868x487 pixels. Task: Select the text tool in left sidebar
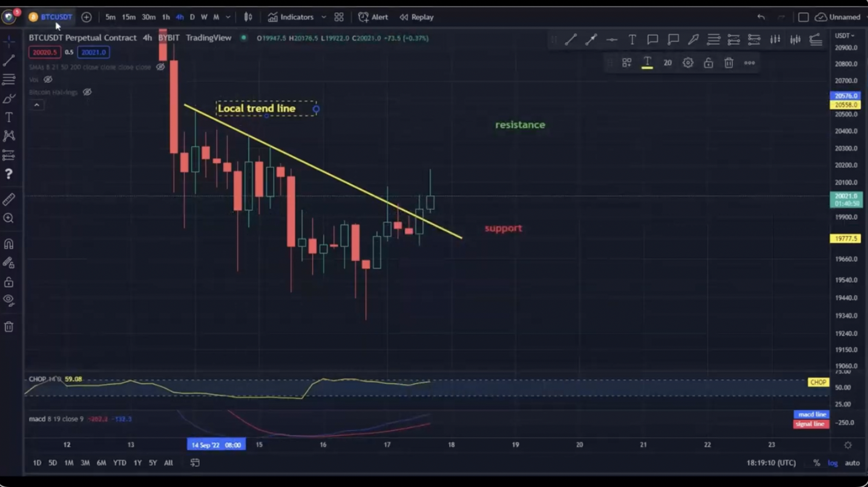pos(8,117)
